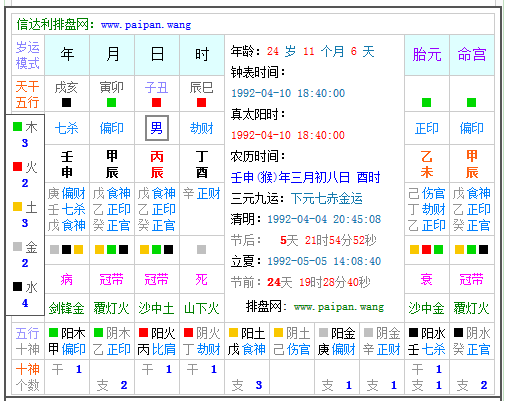Screen dimensions: 505x401
Task: Click 覆灯火 under month column
Action: pos(112,308)
